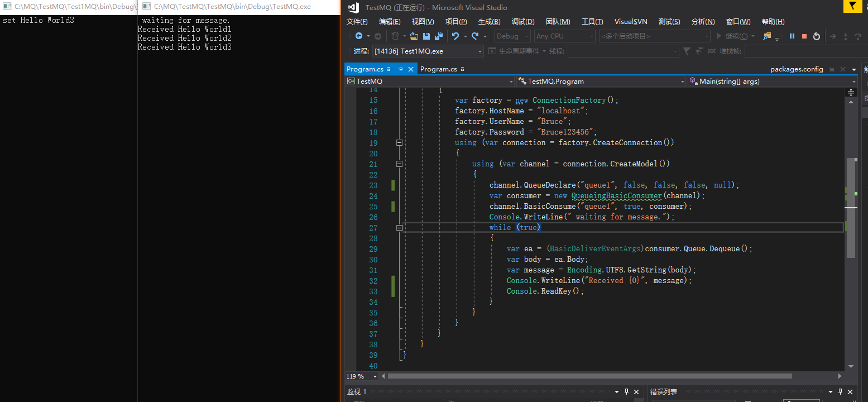
Task: Undo the last edit with the undo arrow
Action: coord(455,36)
